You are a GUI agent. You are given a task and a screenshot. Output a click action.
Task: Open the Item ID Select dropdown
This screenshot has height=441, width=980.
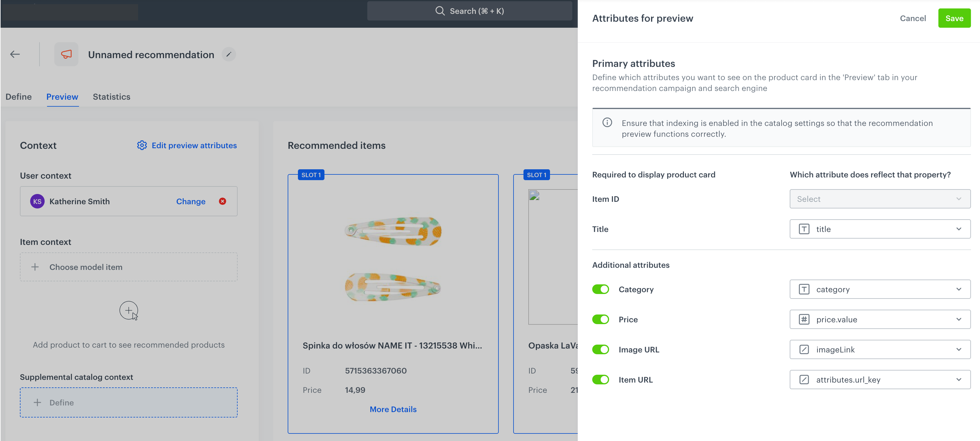click(x=880, y=199)
